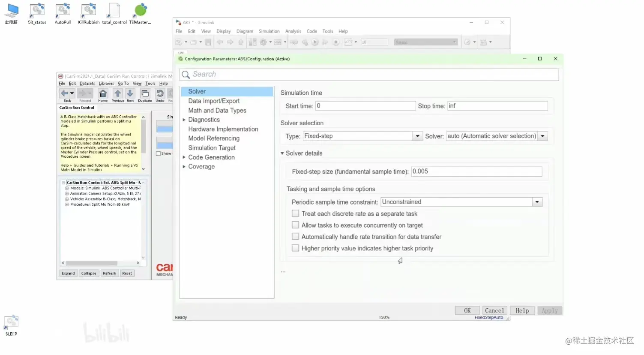Open Periodic sample time constraint dropdown
This screenshot has width=644, height=355.
pyautogui.click(x=537, y=202)
